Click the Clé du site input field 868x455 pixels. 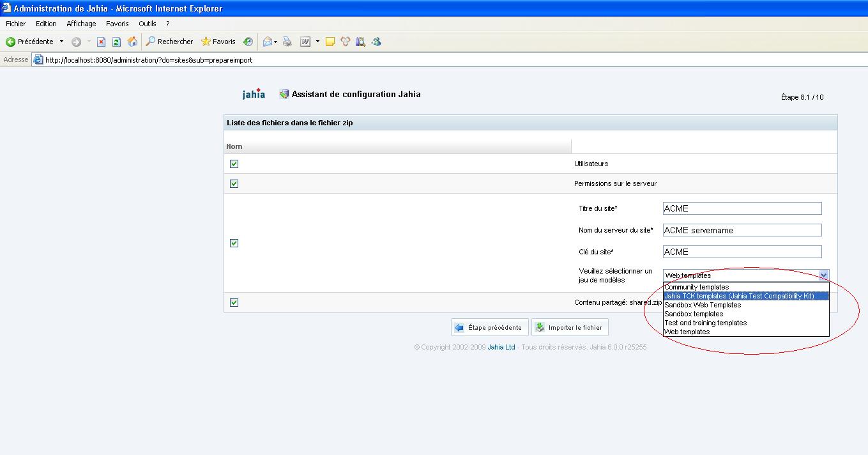coord(742,252)
